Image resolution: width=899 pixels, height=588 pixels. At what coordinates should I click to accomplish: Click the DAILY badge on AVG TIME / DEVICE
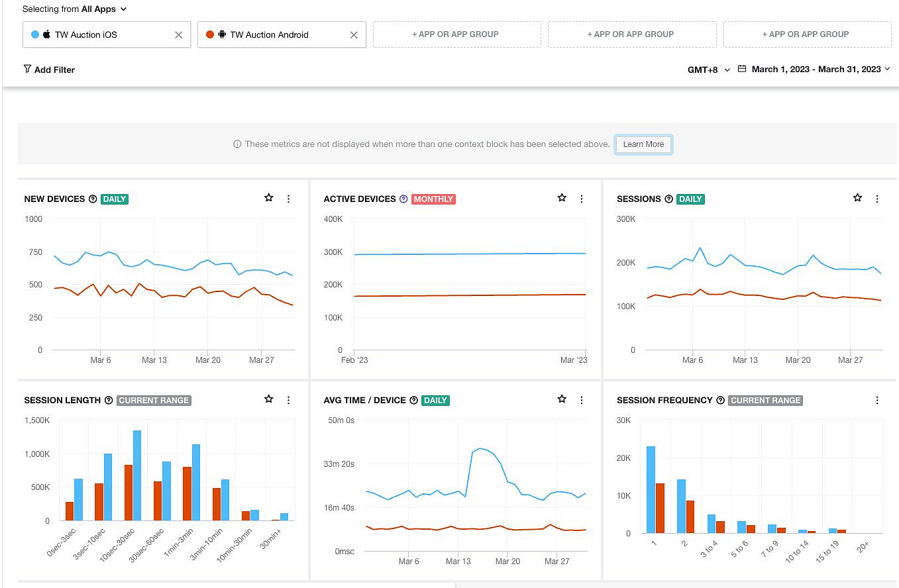(x=436, y=400)
